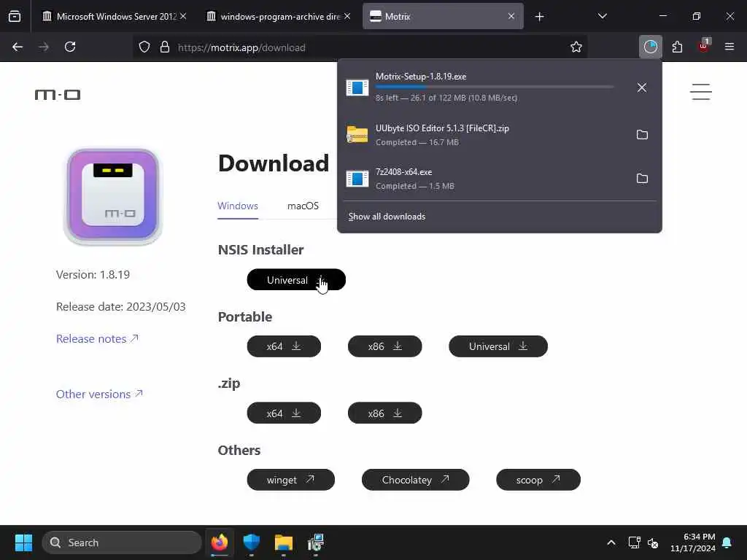Close the Microsoft Windows Server 2012 tab
This screenshot has width=747, height=560.
pyautogui.click(x=183, y=16)
